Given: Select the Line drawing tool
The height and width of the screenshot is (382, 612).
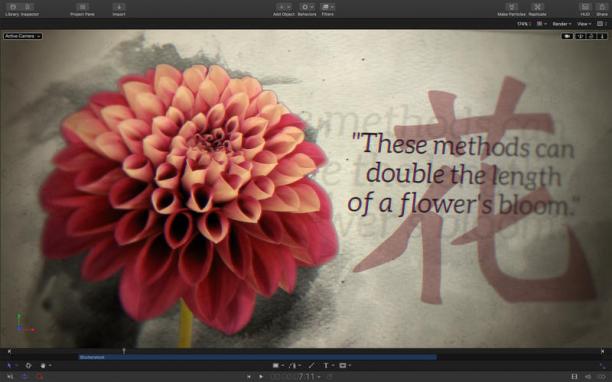Looking at the screenshot, I should (311, 366).
